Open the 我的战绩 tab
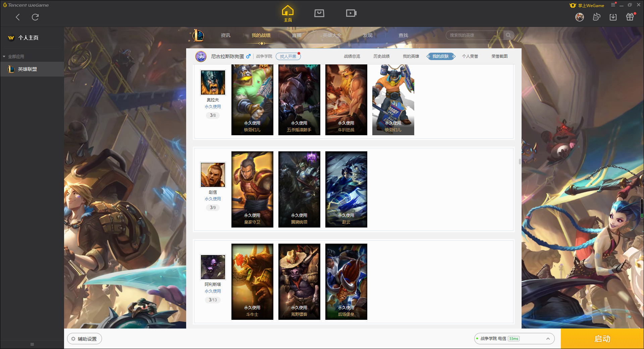This screenshot has width=644, height=349. (261, 35)
